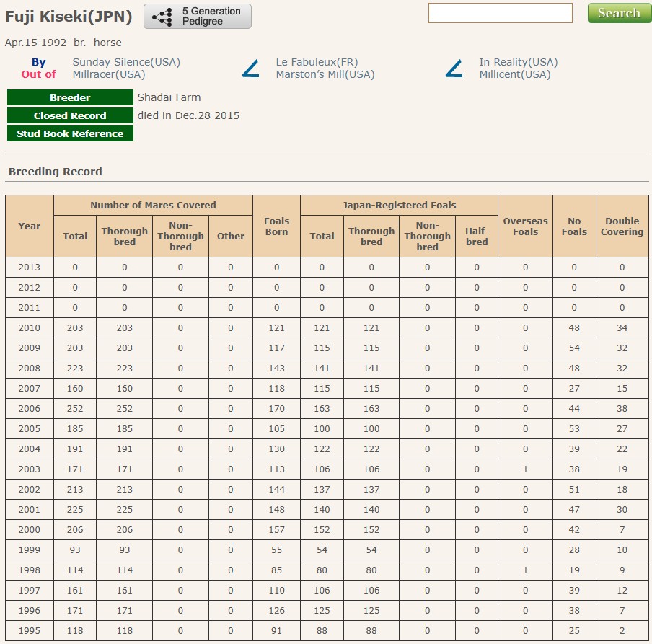Select the Double Covering column header
This screenshot has height=644, width=652.
coord(622,226)
